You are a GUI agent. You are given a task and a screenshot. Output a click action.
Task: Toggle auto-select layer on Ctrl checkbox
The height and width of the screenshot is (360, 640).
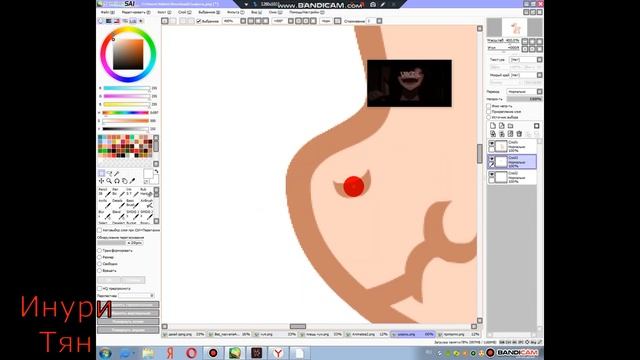(x=100, y=230)
